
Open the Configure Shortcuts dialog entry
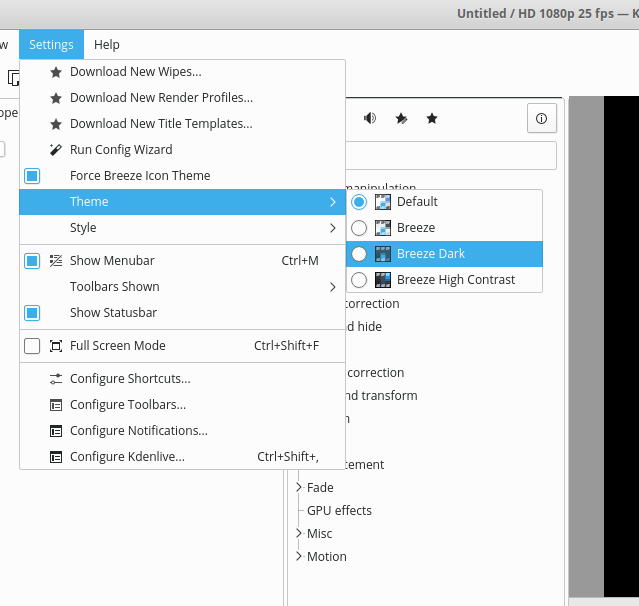click(183, 379)
